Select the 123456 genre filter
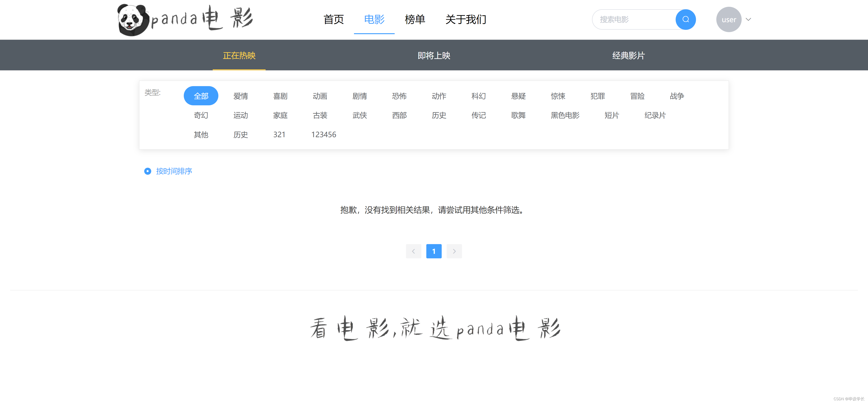 [323, 134]
